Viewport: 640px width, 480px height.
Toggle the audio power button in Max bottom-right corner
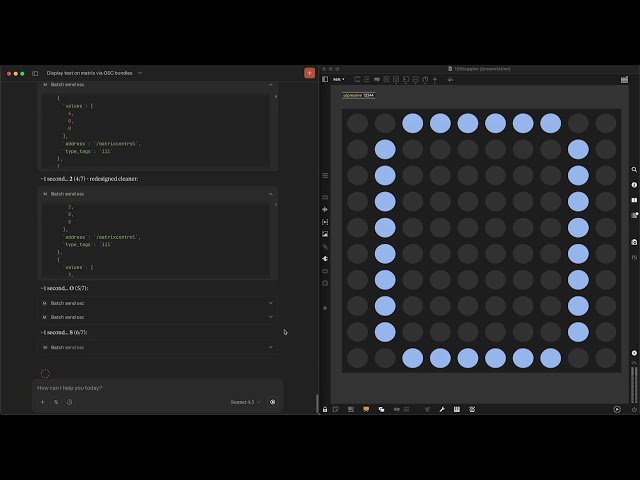[634, 409]
